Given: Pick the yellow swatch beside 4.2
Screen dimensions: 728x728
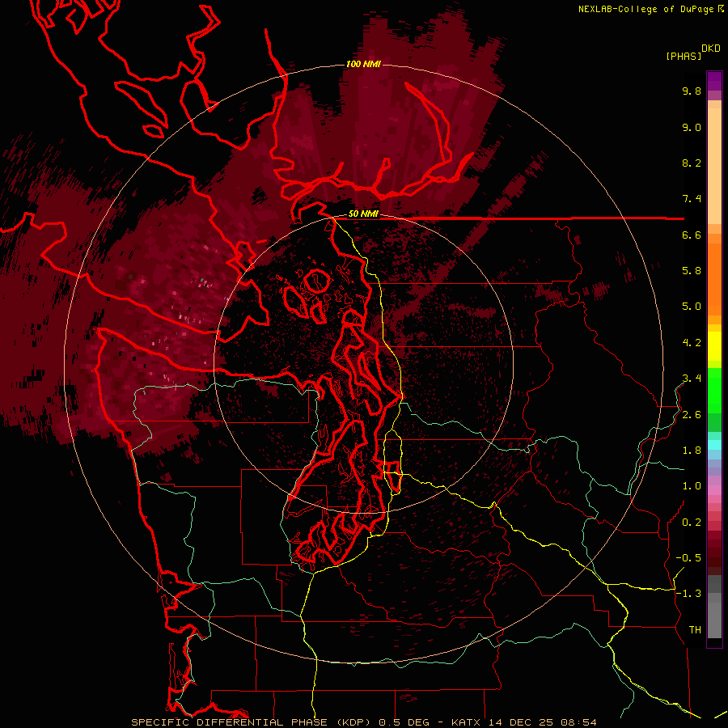Looking at the screenshot, I should point(714,346).
